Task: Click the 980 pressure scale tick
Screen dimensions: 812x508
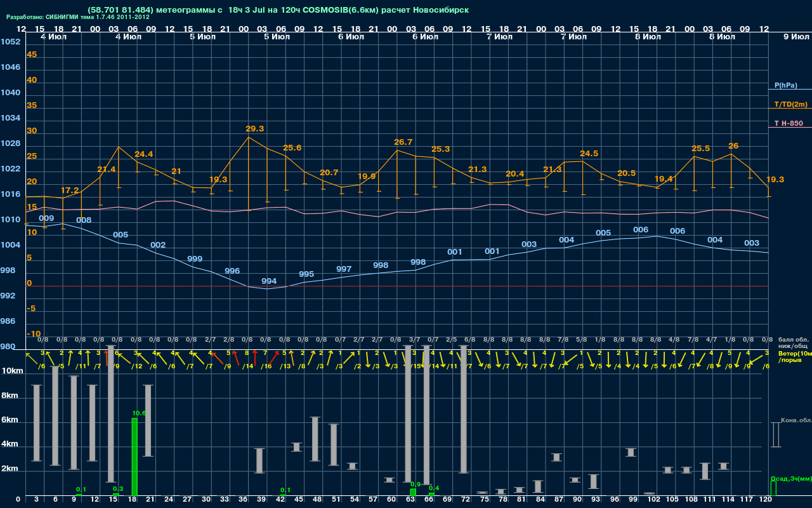Action: pyautogui.click(x=8, y=347)
